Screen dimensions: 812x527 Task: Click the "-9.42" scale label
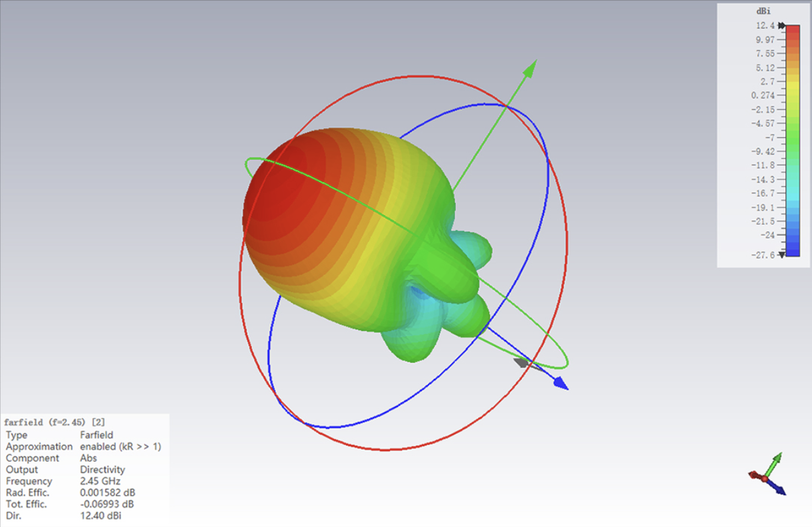pyautogui.click(x=763, y=151)
